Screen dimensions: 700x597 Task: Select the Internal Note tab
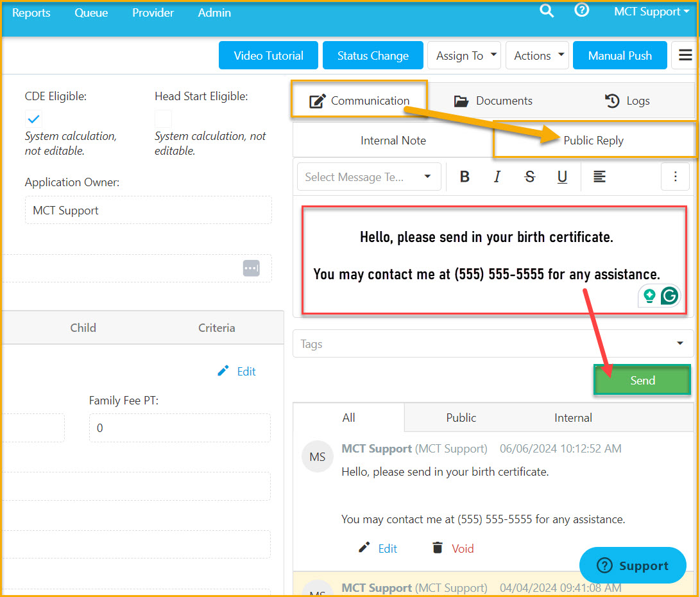pos(393,141)
